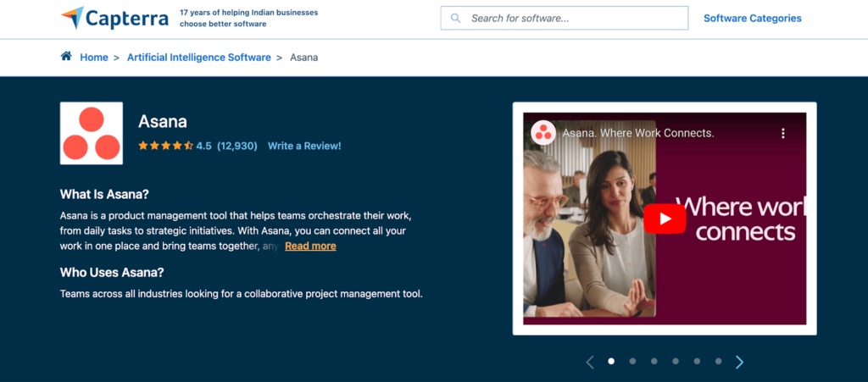Select the fifth carousel dot
This screenshot has width=868, height=382.
point(697,361)
